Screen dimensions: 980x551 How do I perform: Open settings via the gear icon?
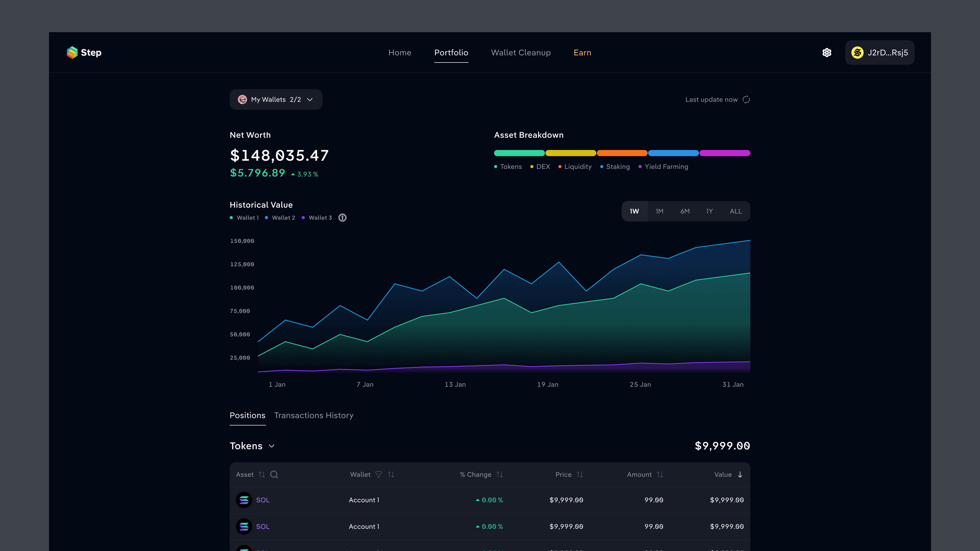click(x=826, y=53)
